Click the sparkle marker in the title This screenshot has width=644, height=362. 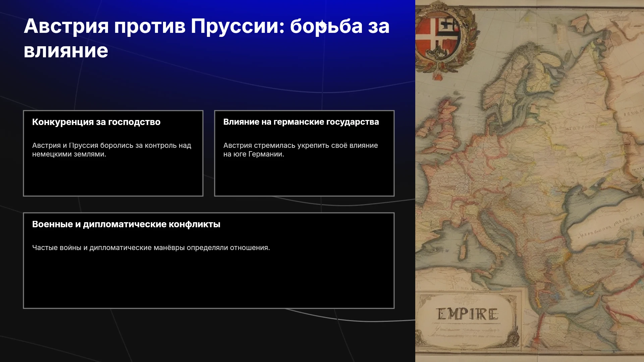coord(322,25)
